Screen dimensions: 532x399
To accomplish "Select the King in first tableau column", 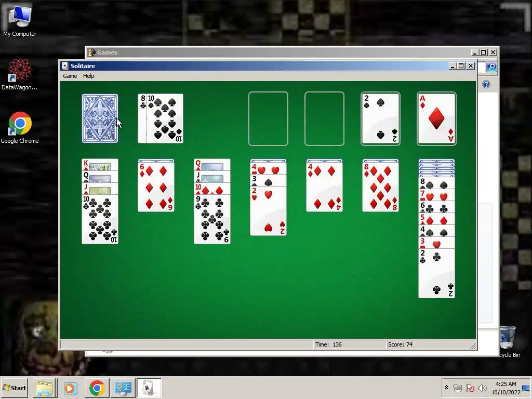I will [x=100, y=165].
